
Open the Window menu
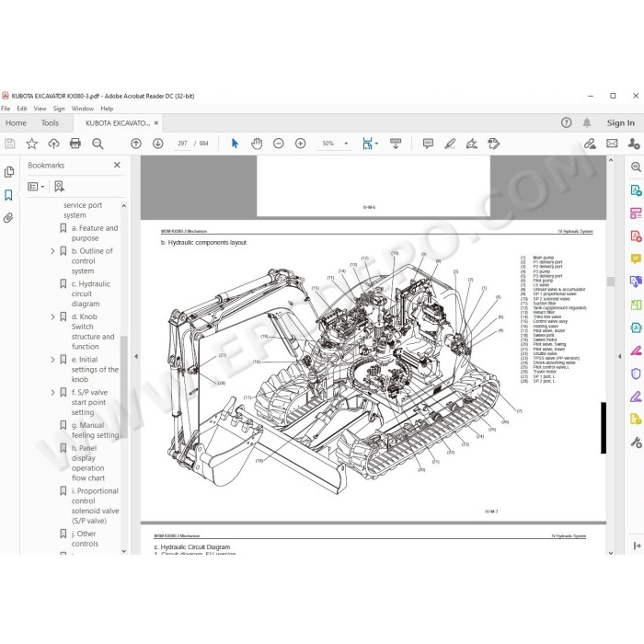(x=83, y=109)
